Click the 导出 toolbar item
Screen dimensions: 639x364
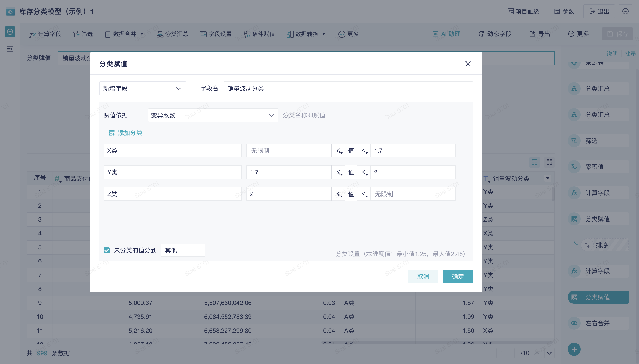pyautogui.click(x=540, y=34)
